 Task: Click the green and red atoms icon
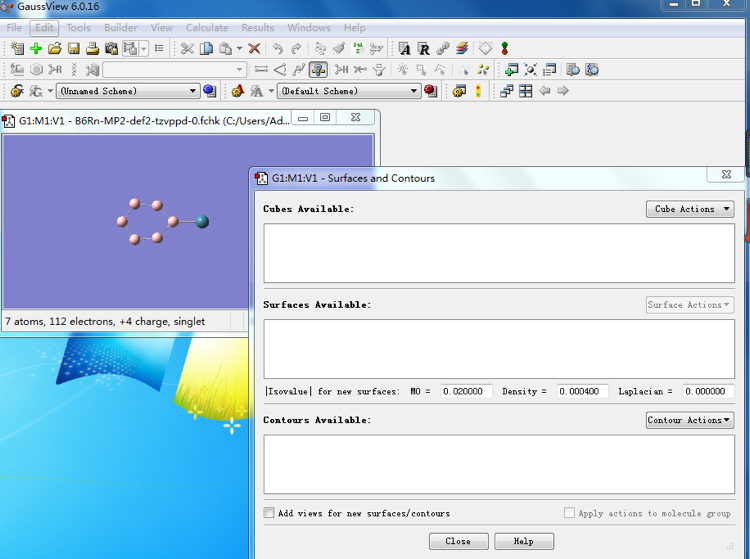pos(505,48)
